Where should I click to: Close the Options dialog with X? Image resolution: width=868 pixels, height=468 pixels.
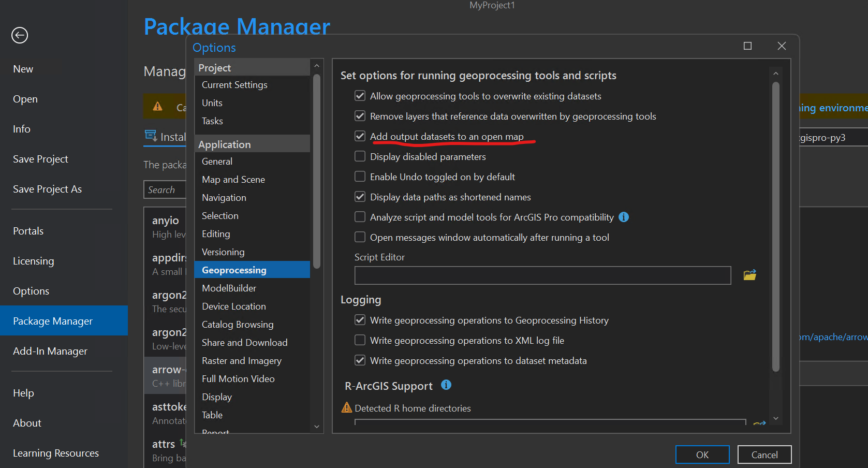point(782,46)
